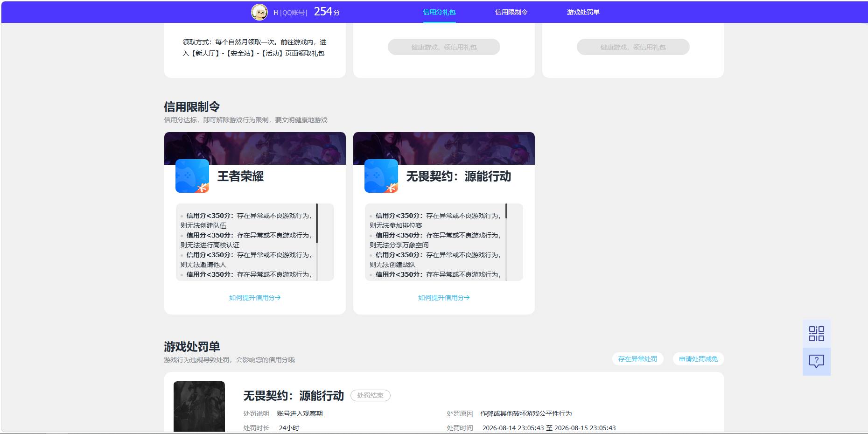Click the 信用限制令 section heading
Viewport: 868px width, 434px height.
[x=192, y=107]
